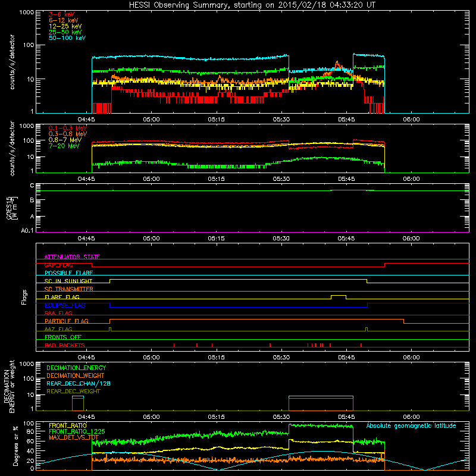Select the REAR_DEC_CHAN/128 legend label
This screenshot has width=476, height=476.
coord(79,384)
